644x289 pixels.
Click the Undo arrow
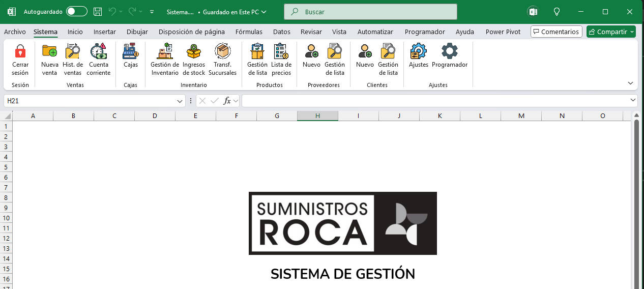click(x=112, y=11)
